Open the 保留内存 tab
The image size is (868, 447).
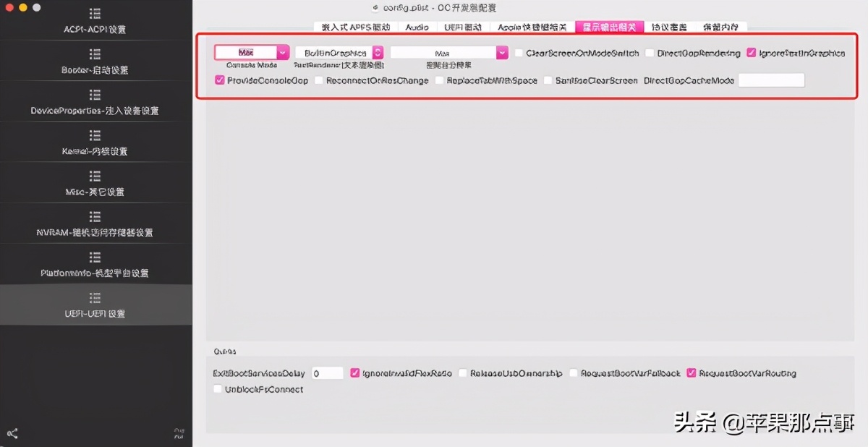pos(720,27)
